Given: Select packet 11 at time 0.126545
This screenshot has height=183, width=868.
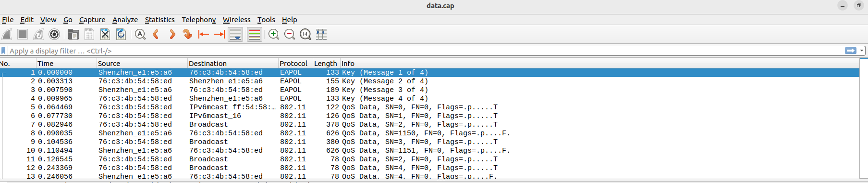Looking at the screenshot, I should 430,159.
